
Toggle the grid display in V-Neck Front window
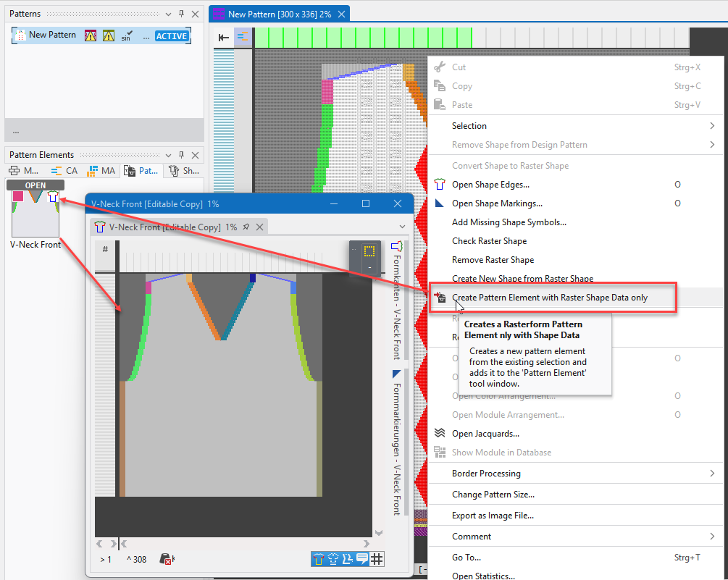(x=377, y=559)
